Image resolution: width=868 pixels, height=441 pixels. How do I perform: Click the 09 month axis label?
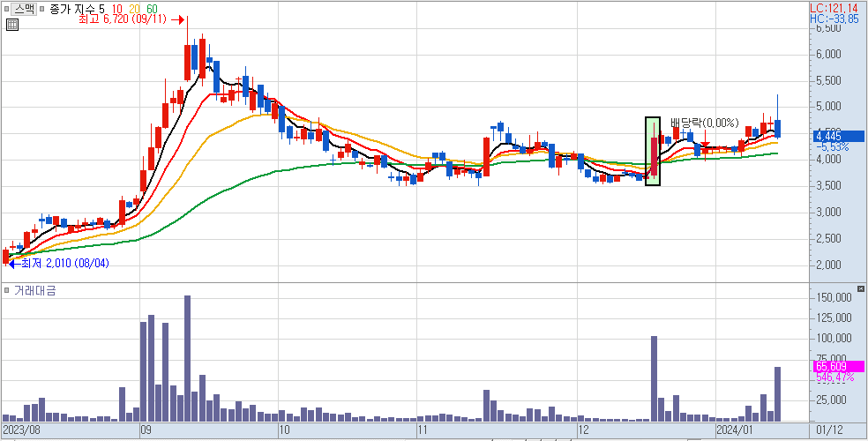[x=146, y=430]
